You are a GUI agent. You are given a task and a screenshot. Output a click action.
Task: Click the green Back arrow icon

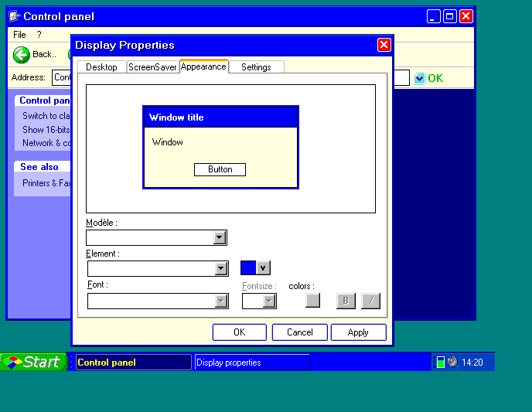point(22,55)
